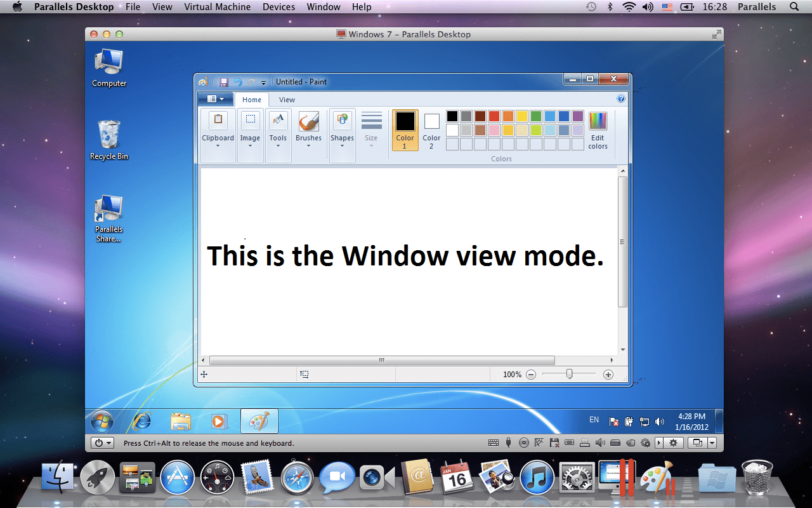Click the floppy disk icon in the Parallels status bar

554,443
